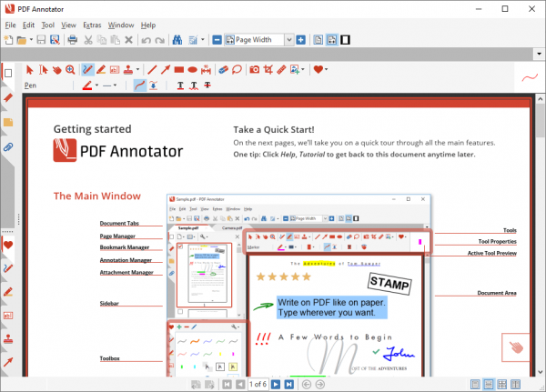Open the Attachment Manager paperclip in sidebar

8,146
